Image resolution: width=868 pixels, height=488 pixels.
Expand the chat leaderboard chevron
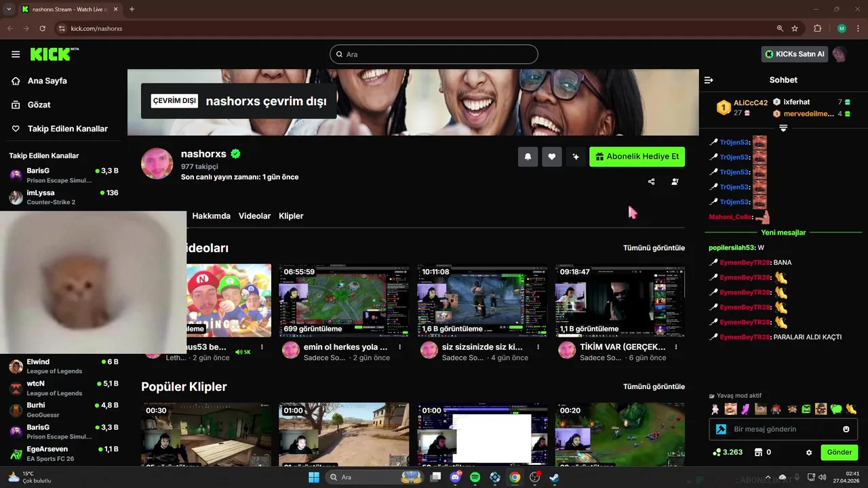pos(783,128)
